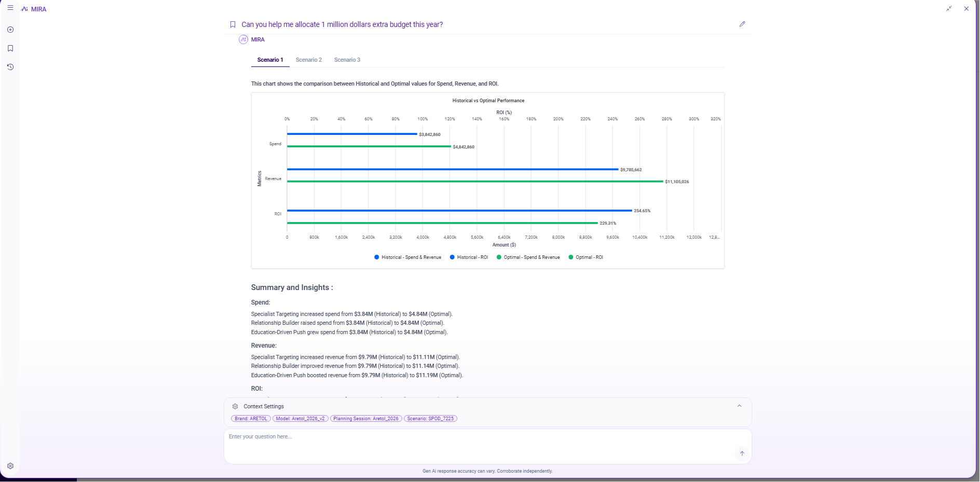980x482 pixels.
Task: Open the hamburger menu in top-left
Action: pos(10,8)
